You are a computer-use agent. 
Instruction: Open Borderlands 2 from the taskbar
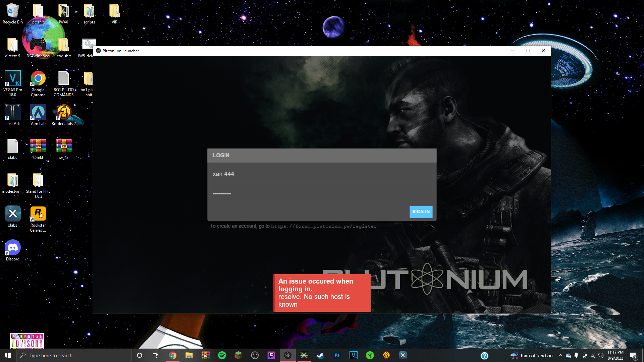386,355
